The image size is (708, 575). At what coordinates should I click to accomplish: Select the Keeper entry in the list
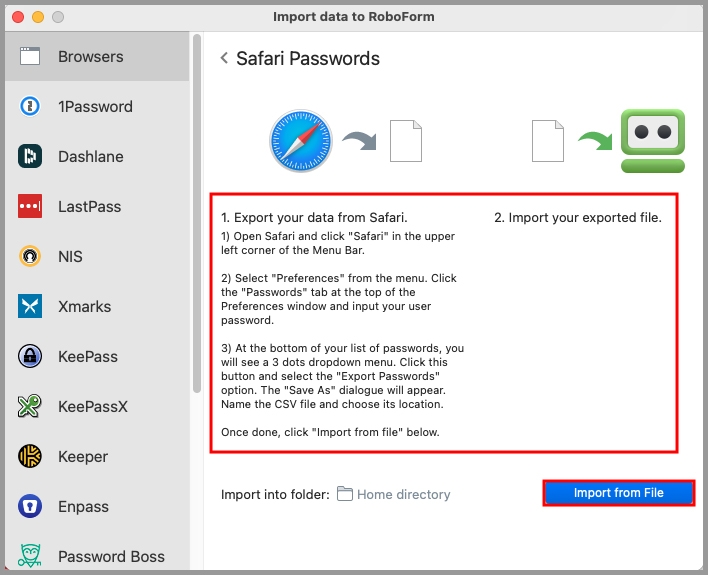(83, 457)
